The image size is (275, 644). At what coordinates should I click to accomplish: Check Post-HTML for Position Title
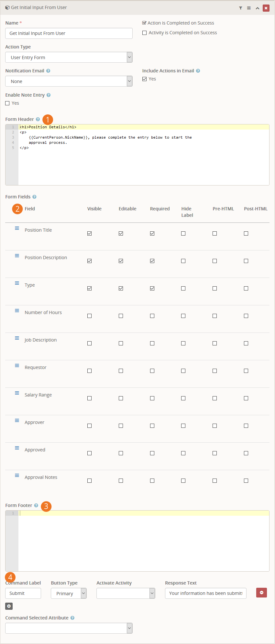246,233
